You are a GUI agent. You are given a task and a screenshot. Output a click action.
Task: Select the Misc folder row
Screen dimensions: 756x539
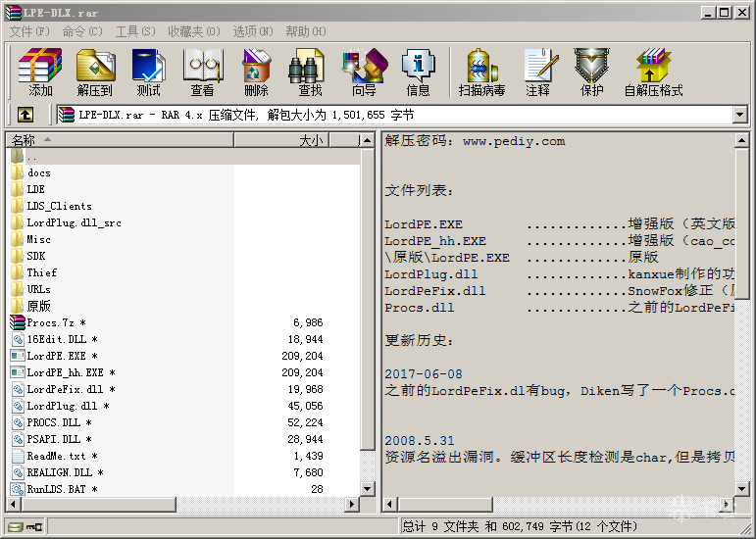coord(183,239)
